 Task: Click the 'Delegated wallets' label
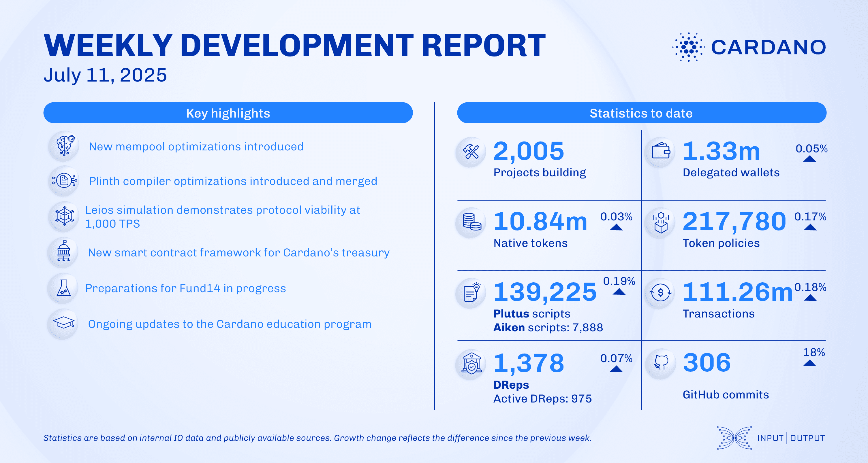point(731,172)
